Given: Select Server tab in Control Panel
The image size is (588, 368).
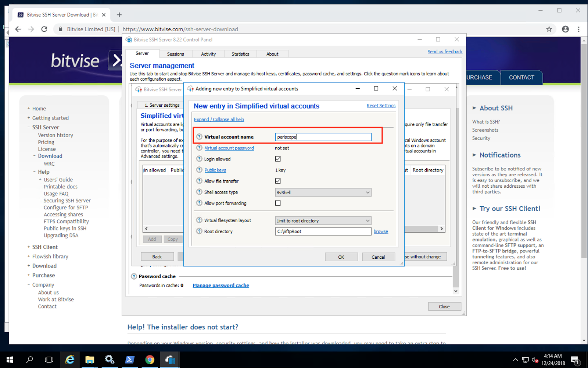Looking at the screenshot, I should [142, 53].
